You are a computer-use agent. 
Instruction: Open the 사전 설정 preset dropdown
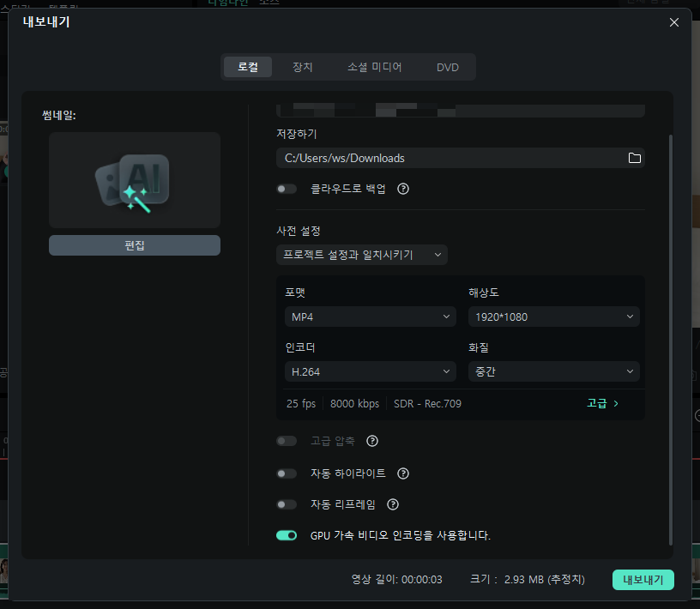[362, 255]
